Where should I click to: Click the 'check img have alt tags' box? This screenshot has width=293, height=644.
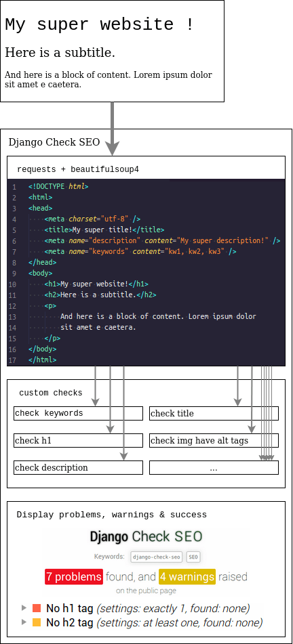[214, 440]
